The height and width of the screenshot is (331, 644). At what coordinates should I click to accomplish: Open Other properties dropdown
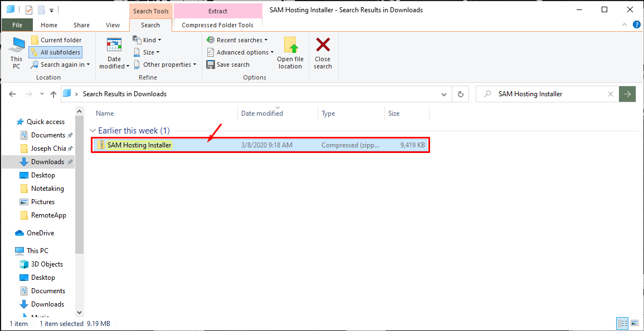(x=165, y=65)
